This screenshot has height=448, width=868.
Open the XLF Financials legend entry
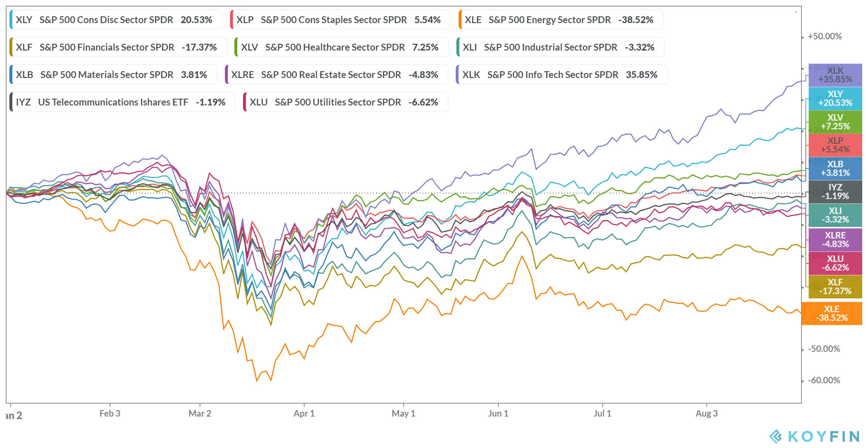click(x=118, y=47)
